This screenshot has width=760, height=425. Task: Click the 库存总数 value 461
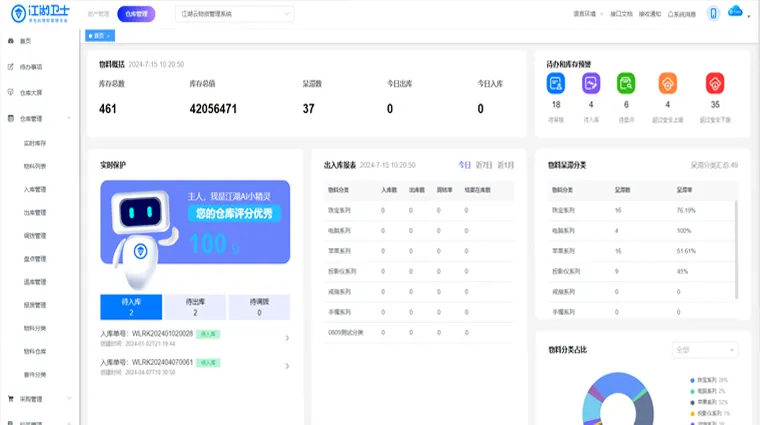pos(108,109)
